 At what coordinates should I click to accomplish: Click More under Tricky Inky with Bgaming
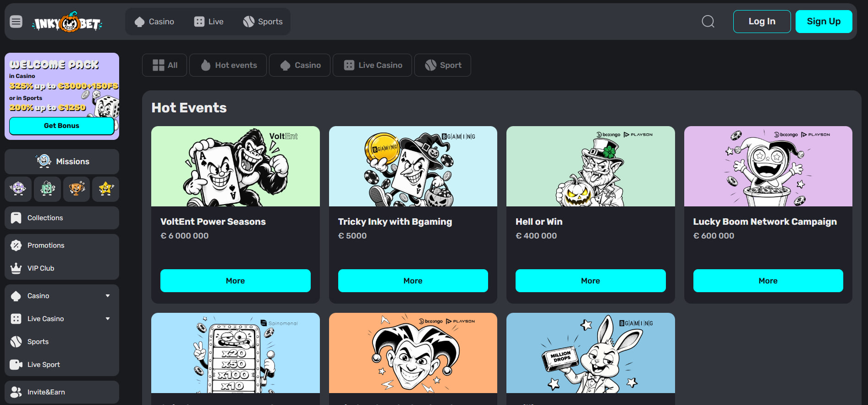(413, 281)
